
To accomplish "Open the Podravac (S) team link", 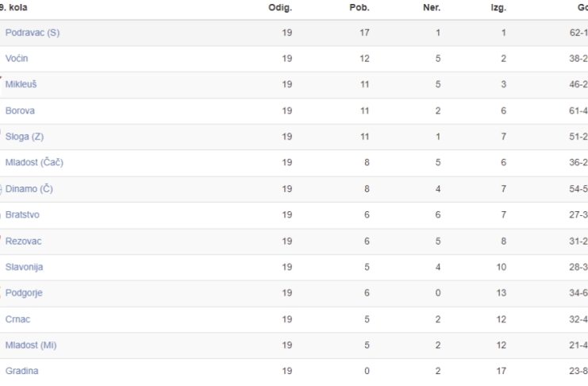I will tap(33, 33).
